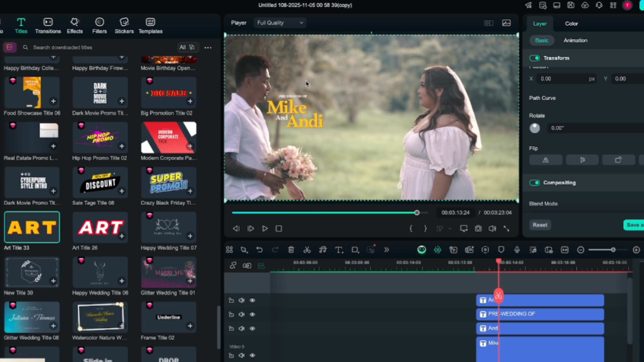This screenshot has width=644, height=362.
Task: Click the flip horizontal icon
Action: tap(546, 160)
